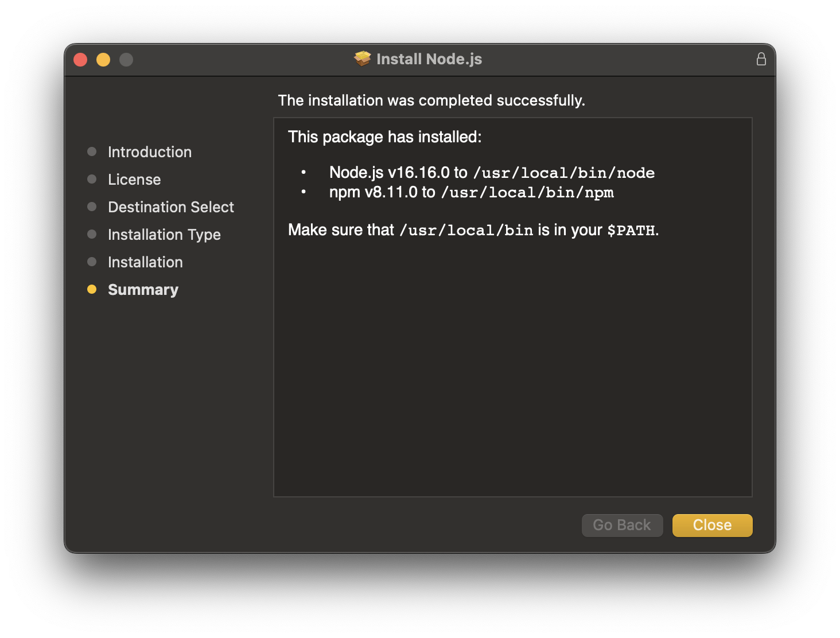Close the installer with red window button
The image size is (840, 638).
80,60
